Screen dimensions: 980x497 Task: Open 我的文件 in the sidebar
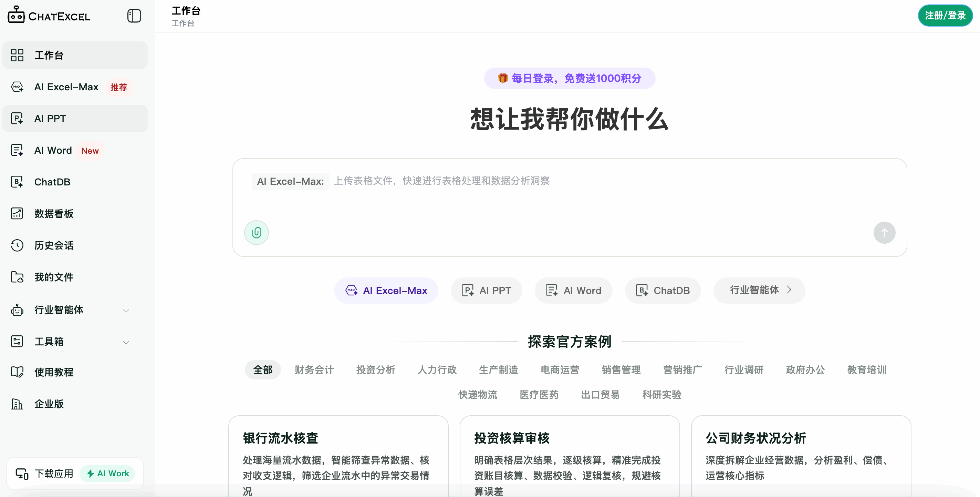(x=75, y=277)
